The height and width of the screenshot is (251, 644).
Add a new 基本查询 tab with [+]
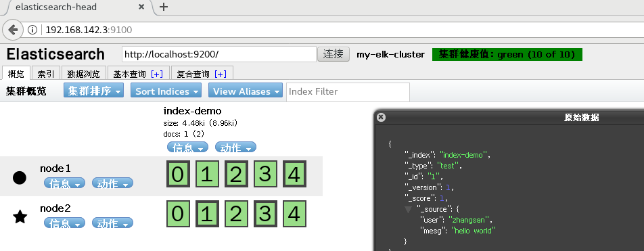(x=157, y=74)
